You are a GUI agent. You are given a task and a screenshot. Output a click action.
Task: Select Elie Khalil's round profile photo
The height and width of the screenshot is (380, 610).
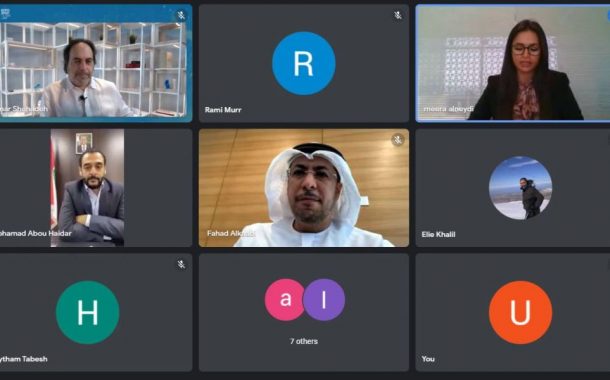click(520, 188)
